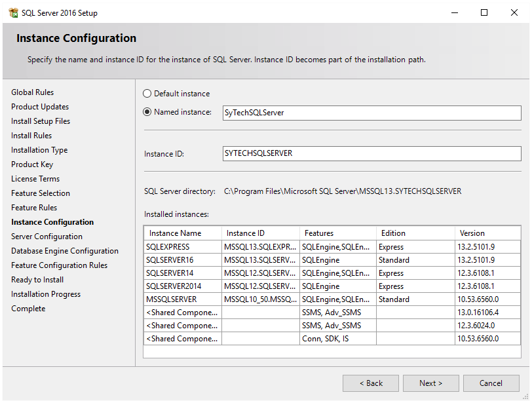Select Ready to Install step
Image resolution: width=532 pixels, height=401 pixels.
37,280
